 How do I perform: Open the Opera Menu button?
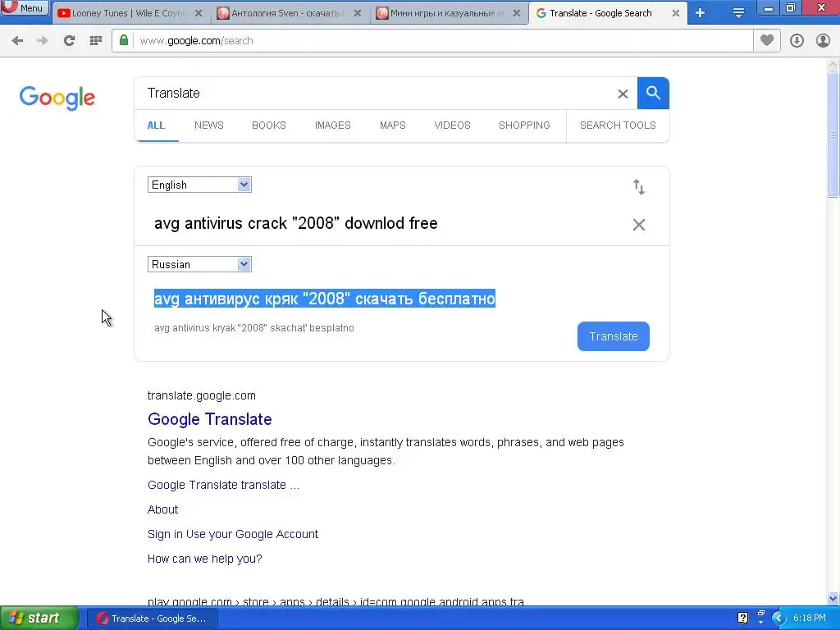(25, 8)
